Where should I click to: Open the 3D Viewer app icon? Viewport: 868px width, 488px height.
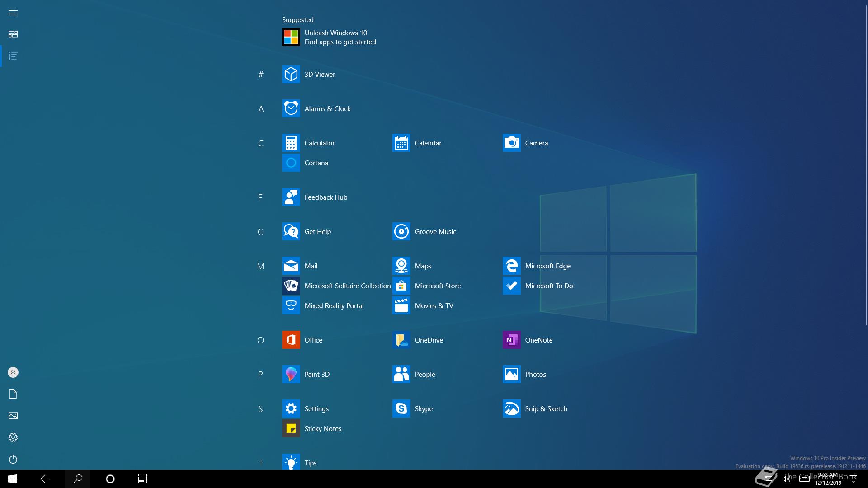pos(291,74)
